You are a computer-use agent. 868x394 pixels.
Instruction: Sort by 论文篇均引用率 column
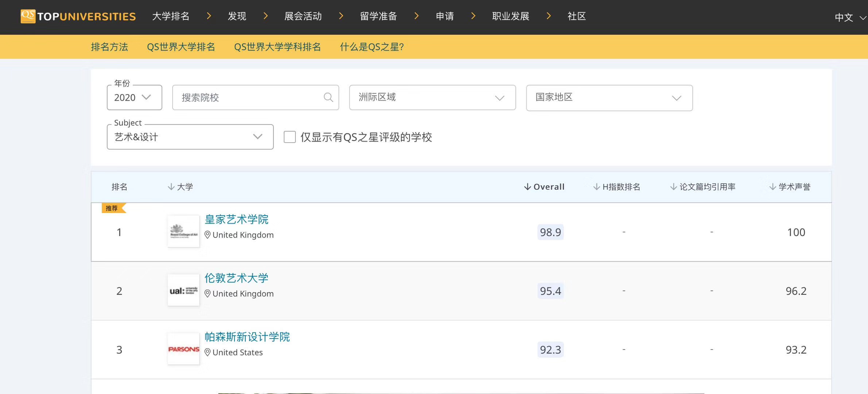703,187
